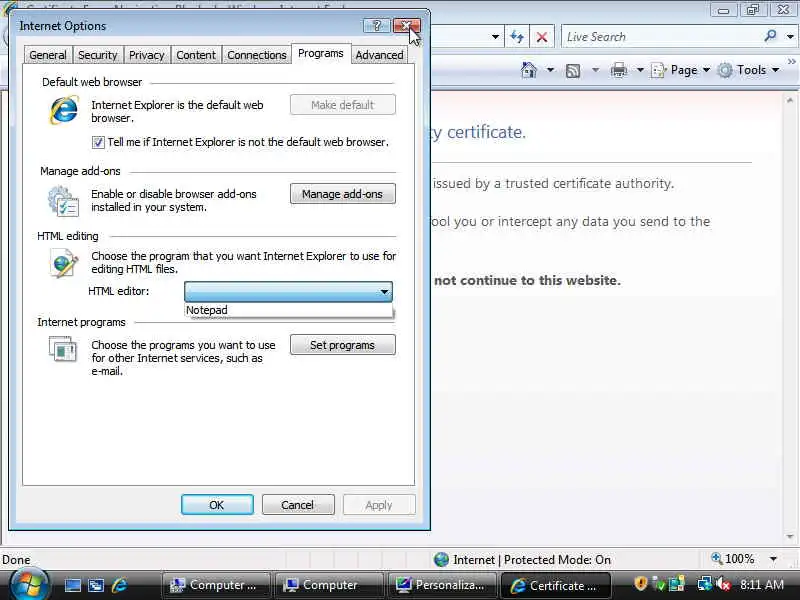Open the Feeds dropdown arrow

(x=595, y=70)
